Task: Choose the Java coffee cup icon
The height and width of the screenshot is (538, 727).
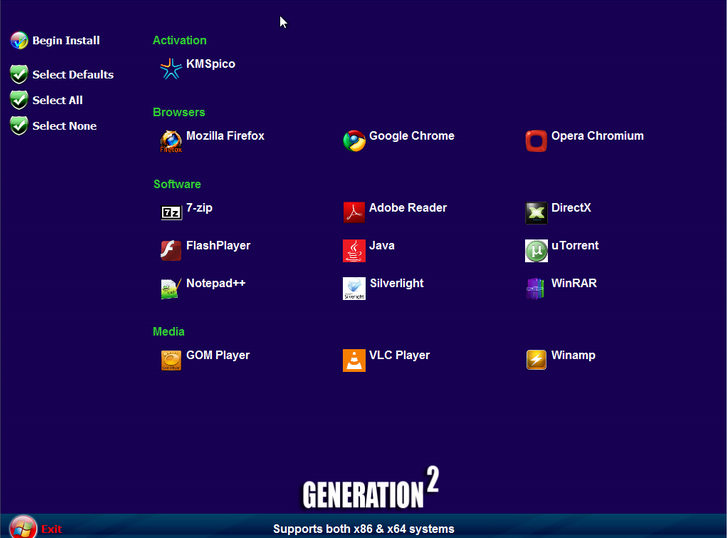Action: pyautogui.click(x=354, y=250)
